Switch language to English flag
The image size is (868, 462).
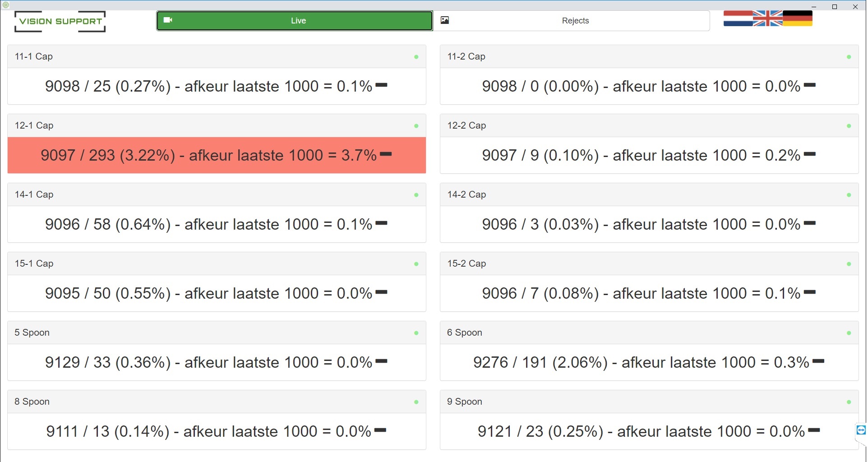click(767, 18)
